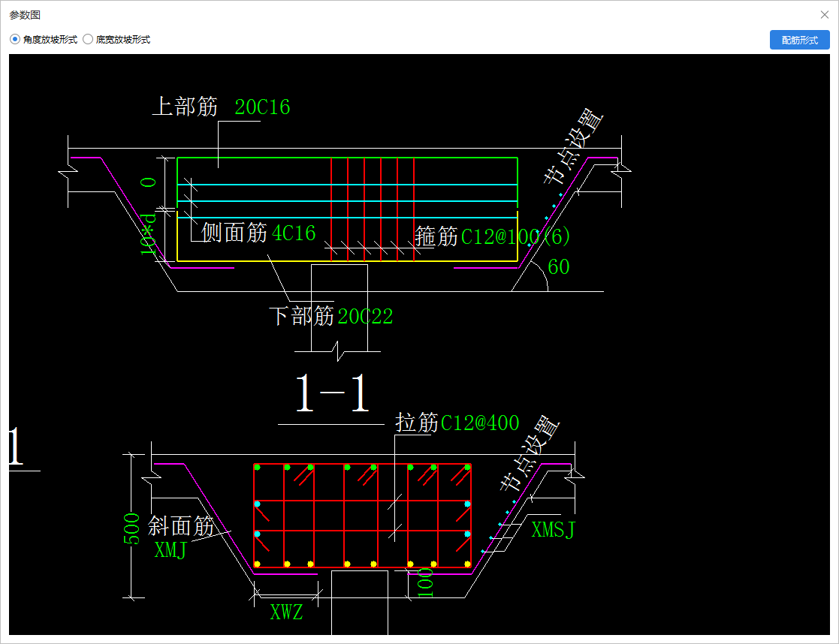Edit the slope angle value 60
This screenshot has width=839, height=644.
[x=559, y=266]
